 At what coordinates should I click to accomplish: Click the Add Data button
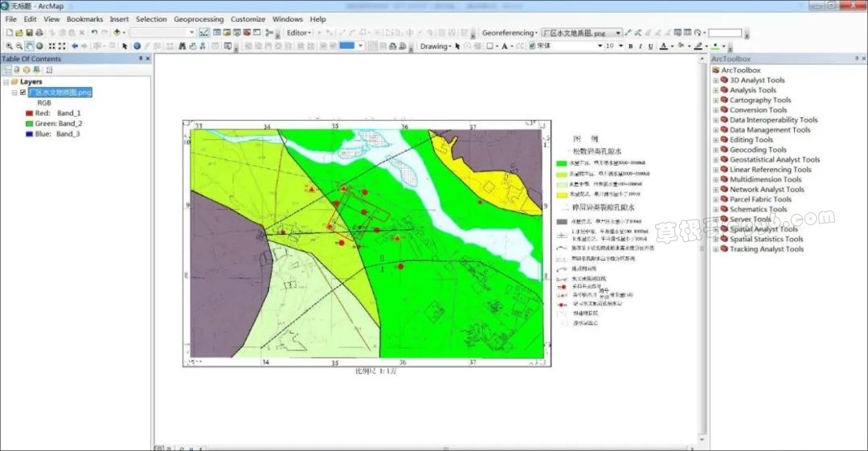tap(117, 33)
